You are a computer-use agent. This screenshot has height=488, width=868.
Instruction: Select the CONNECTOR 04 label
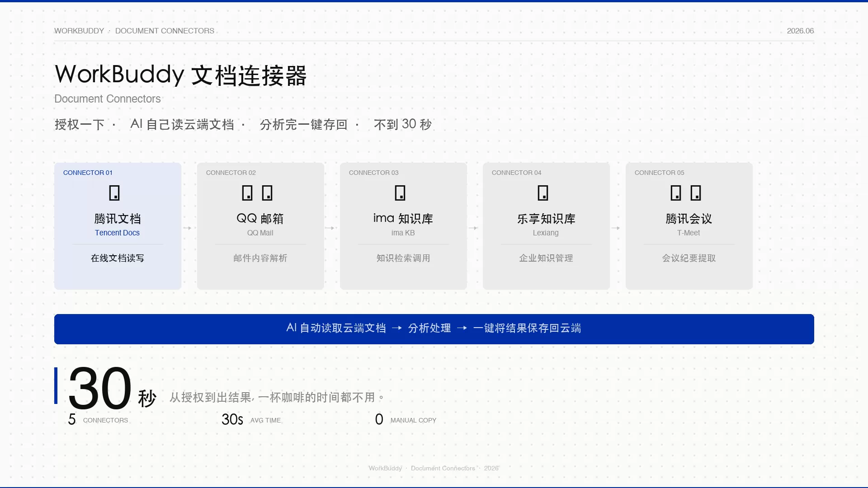click(516, 173)
